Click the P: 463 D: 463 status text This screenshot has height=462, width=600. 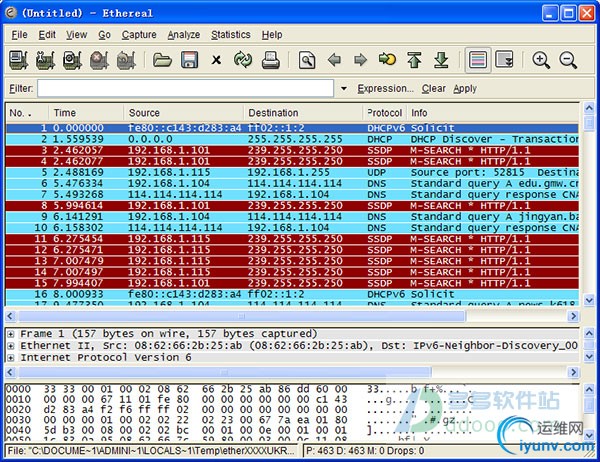(365, 451)
